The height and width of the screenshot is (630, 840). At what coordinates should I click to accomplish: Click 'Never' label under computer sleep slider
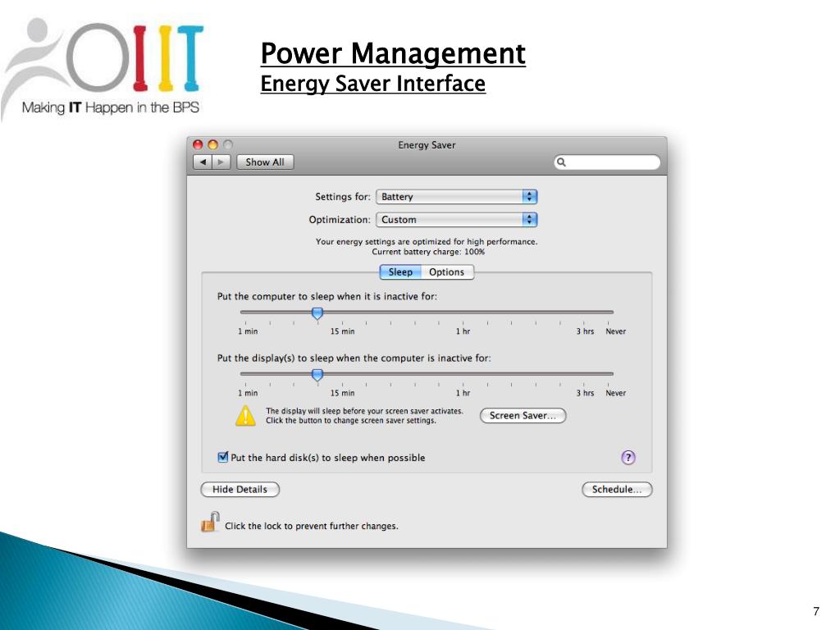(615, 331)
